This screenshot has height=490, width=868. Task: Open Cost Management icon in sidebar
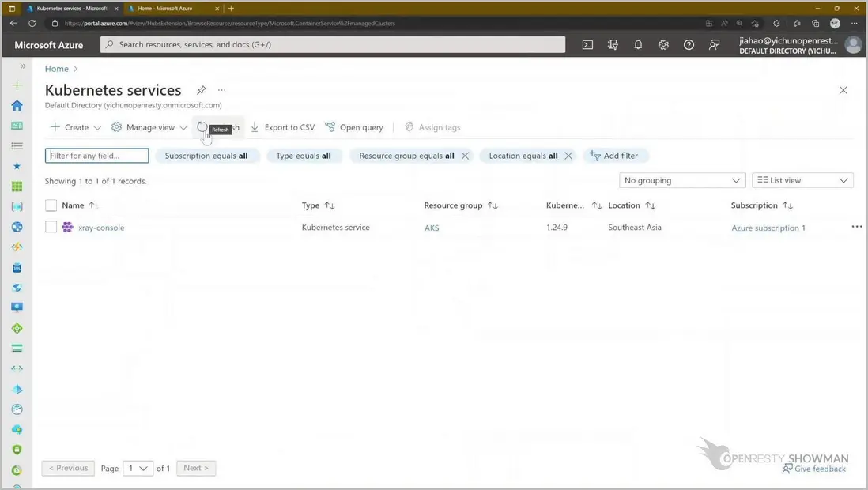pyautogui.click(x=17, y=469)
